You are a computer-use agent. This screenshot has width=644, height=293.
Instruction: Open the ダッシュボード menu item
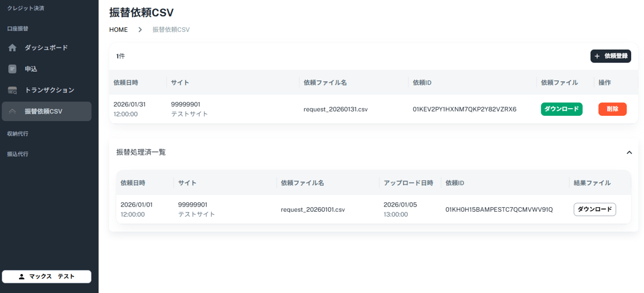point(46,48)
